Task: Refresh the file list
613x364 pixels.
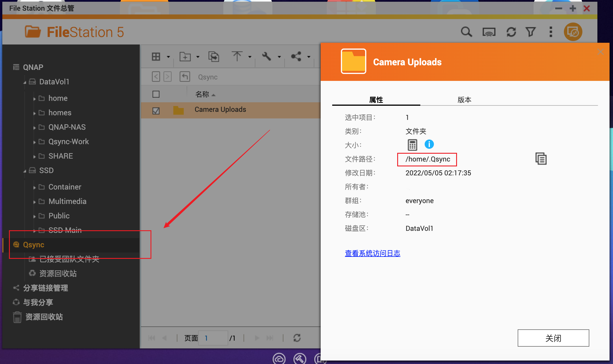Action: 511,32
